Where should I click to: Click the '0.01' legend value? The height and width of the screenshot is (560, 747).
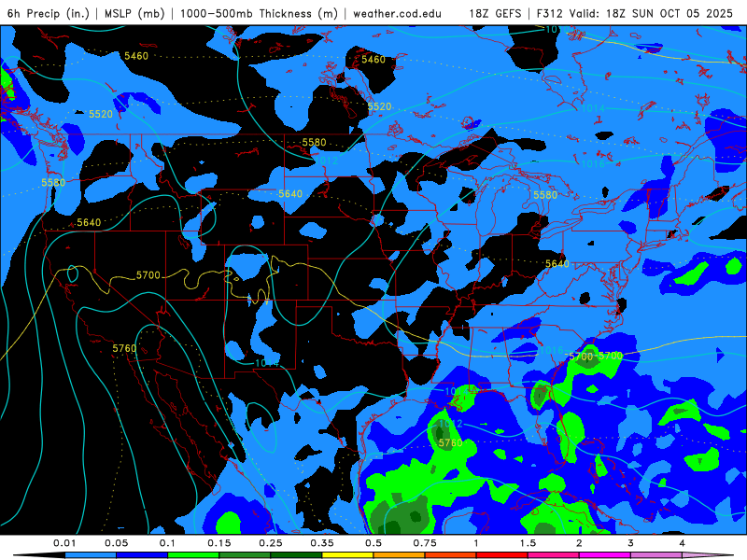pyautogui.click(x=64, y=543)
